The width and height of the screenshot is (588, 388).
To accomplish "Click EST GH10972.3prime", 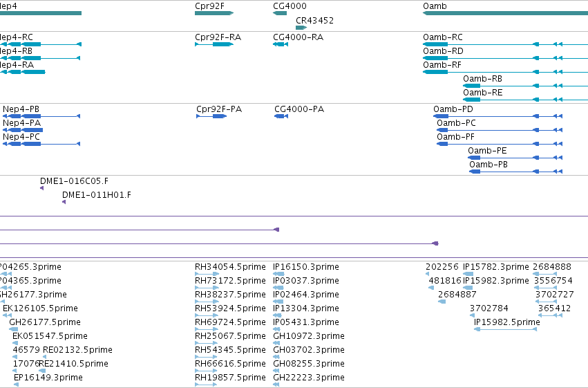I will click(308, 336).
